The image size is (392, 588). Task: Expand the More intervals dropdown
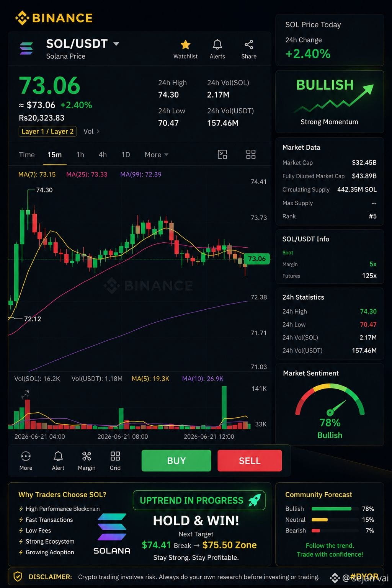[x=157, y=155]
